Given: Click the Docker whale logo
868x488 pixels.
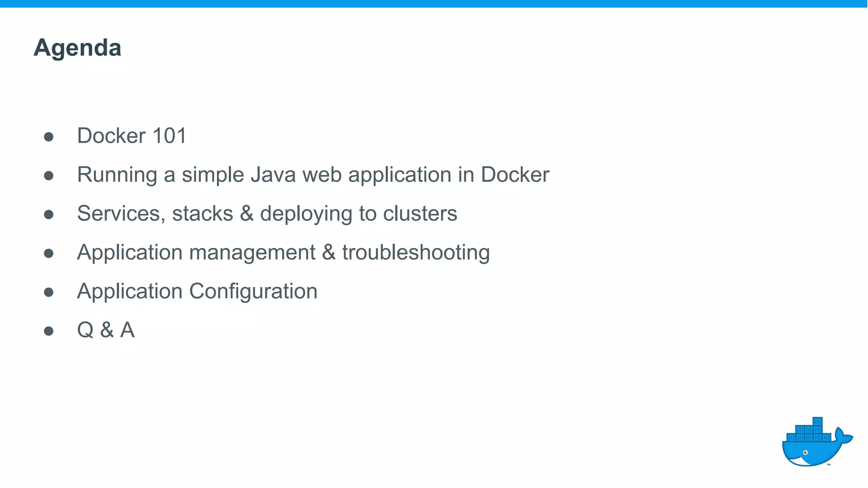Looking at the screenshot, I should click(817, 442).
